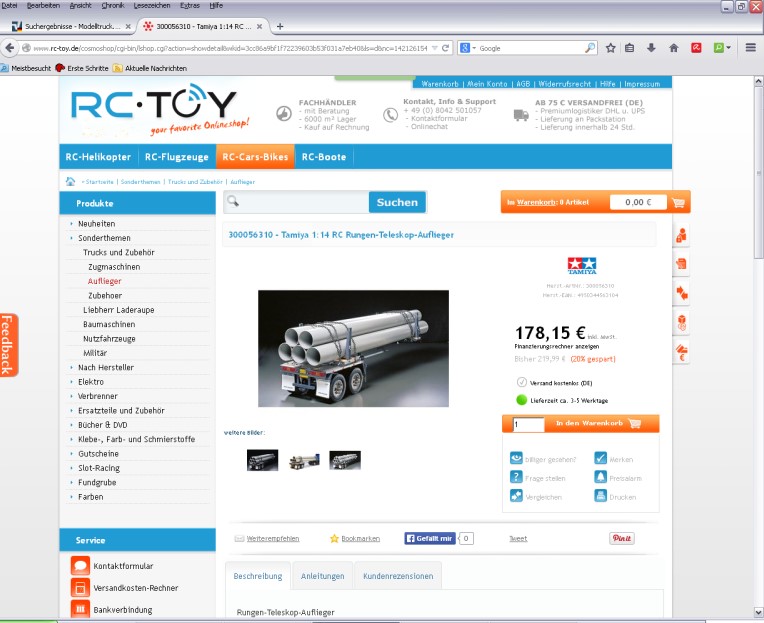Click Finanzierungsrechner anzeigen link
764x623 pixels.
[556, 346]
